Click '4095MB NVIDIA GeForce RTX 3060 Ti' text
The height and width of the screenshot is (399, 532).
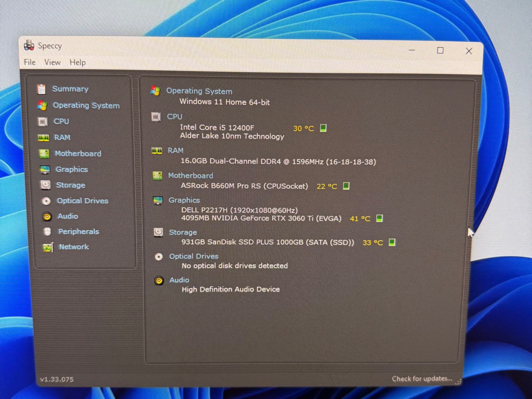click(261, 218)
